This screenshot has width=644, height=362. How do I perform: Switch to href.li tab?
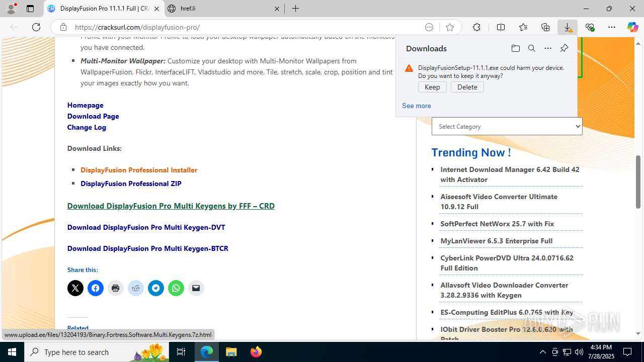click(224, 9)
